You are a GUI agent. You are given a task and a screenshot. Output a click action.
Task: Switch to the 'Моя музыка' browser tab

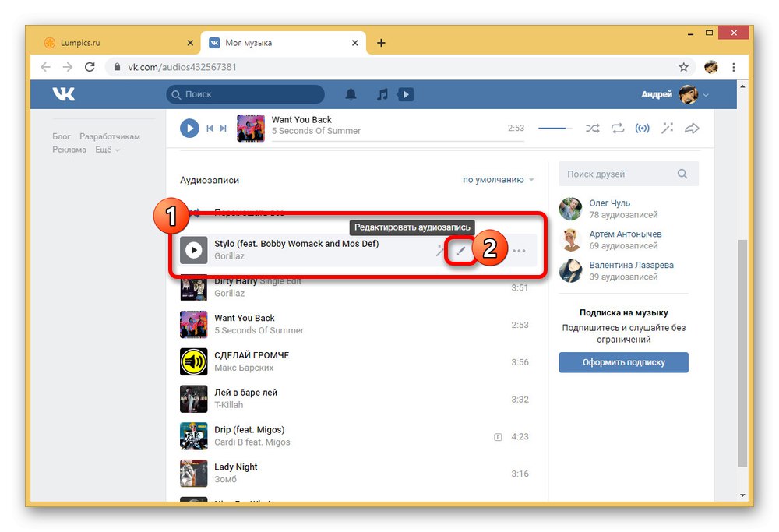point(284,43)
